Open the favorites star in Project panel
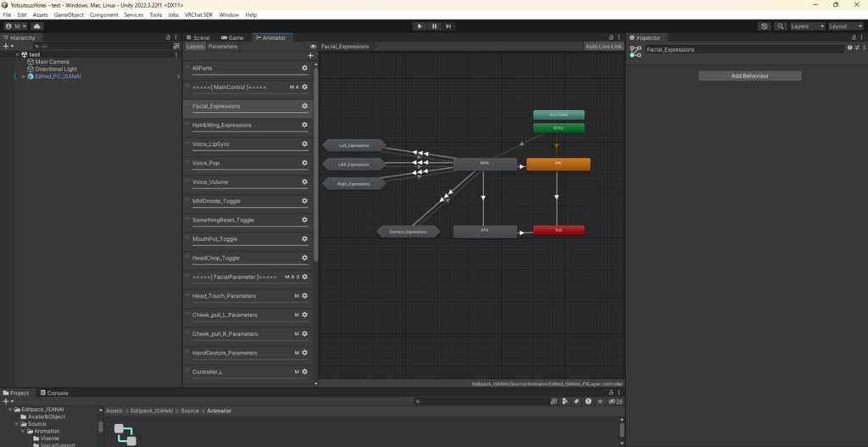The height and width of the screenshot is (447, 868). point(600,401)
